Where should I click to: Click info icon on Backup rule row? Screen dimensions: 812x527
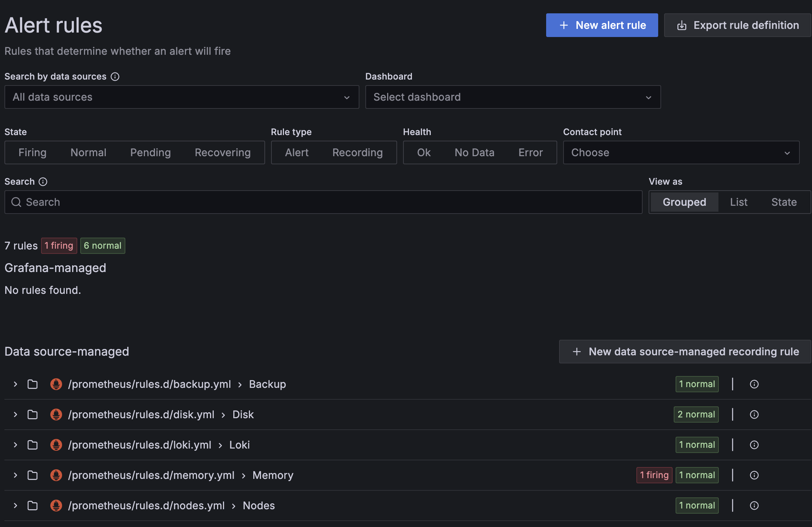[754, 384]
